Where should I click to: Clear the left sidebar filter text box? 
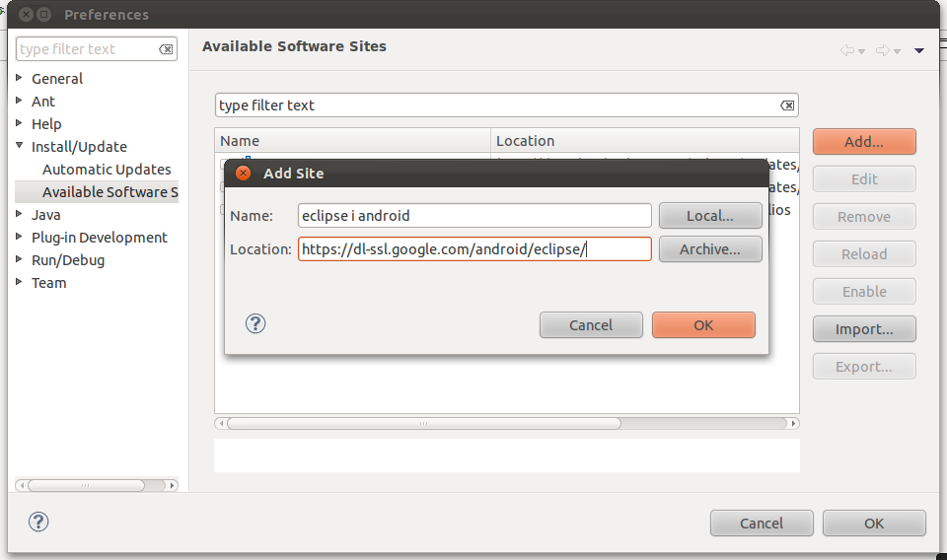coord(166,49)
